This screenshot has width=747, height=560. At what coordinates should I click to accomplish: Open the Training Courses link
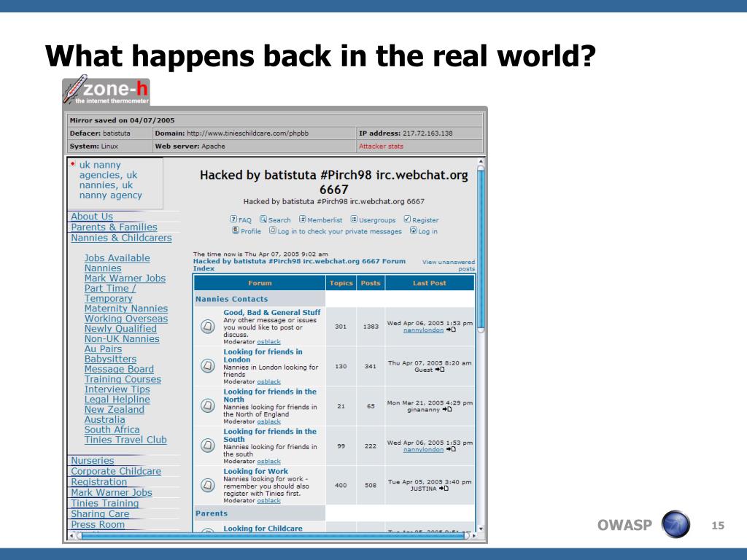(x=123, y=379)
